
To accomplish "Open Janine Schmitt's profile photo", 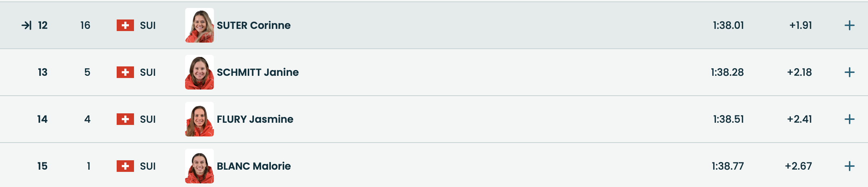I will point(200,72).
